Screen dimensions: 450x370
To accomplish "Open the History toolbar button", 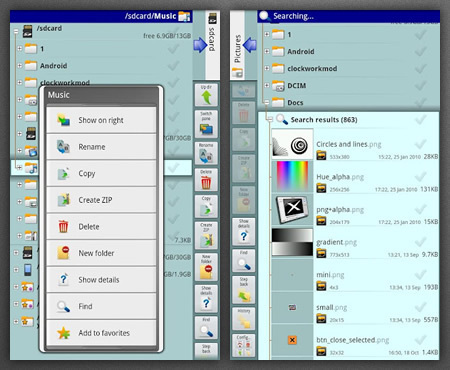I will [244, 319].
